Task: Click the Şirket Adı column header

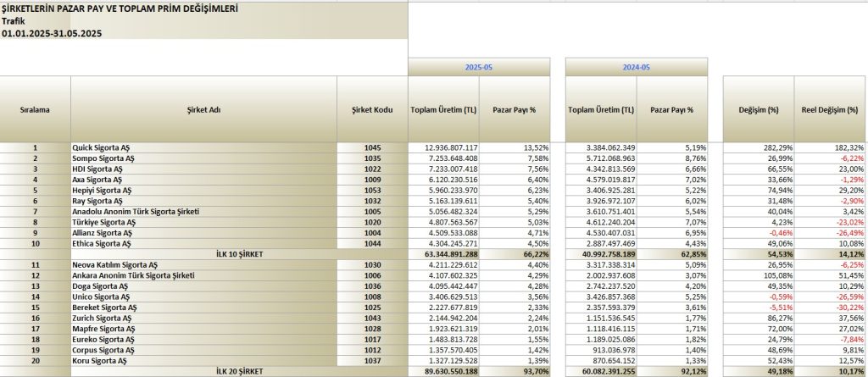Action: pyautogui.click(x=203, y=109)
